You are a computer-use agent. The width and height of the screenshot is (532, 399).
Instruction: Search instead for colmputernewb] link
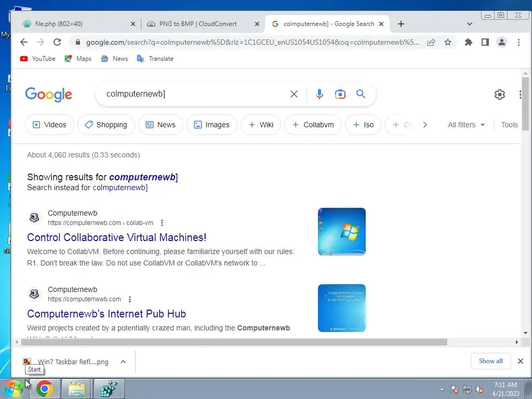point(120,188)
